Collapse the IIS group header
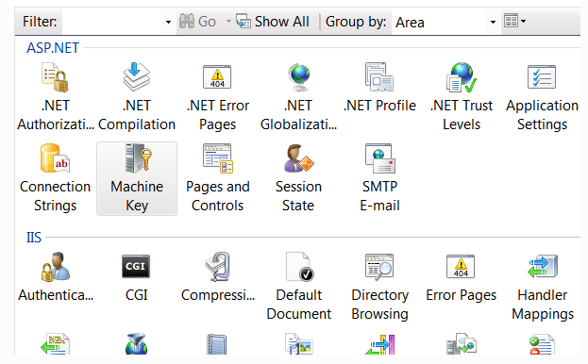 click(x=34, y=238)
